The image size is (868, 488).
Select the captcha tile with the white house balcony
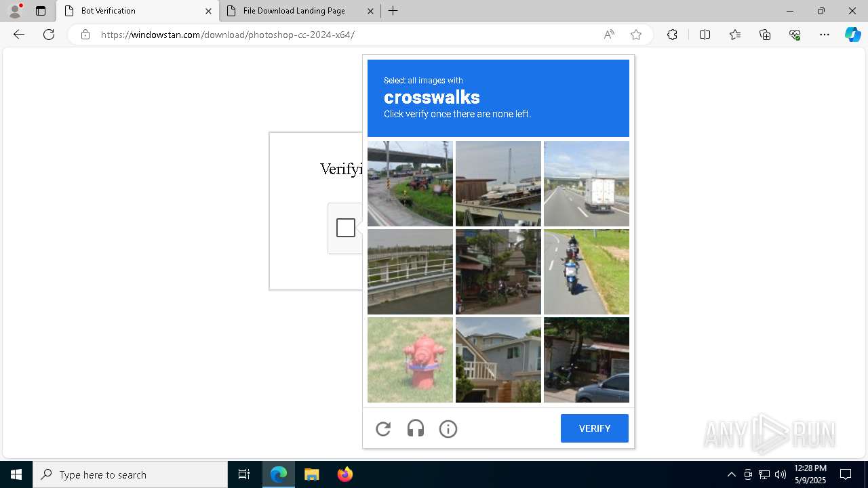(498, 360)
